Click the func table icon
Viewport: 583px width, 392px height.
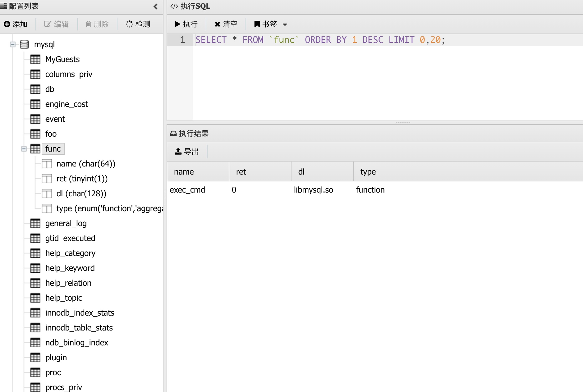(35, 149)
